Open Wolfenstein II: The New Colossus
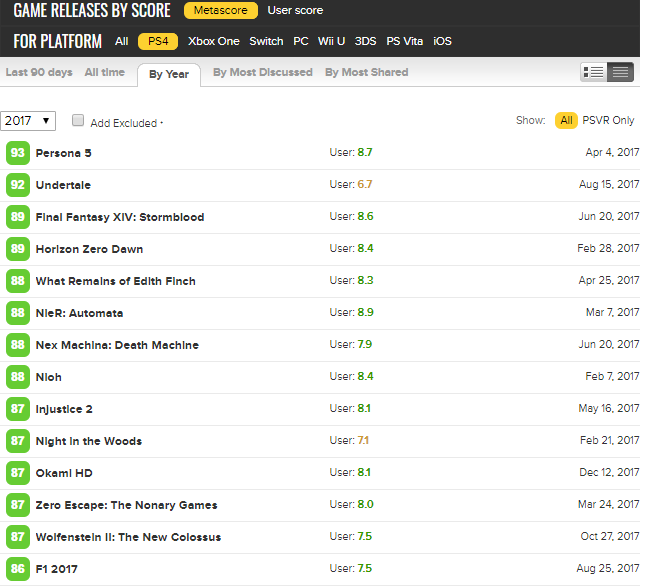645x588 pixels. pos(128,537)
